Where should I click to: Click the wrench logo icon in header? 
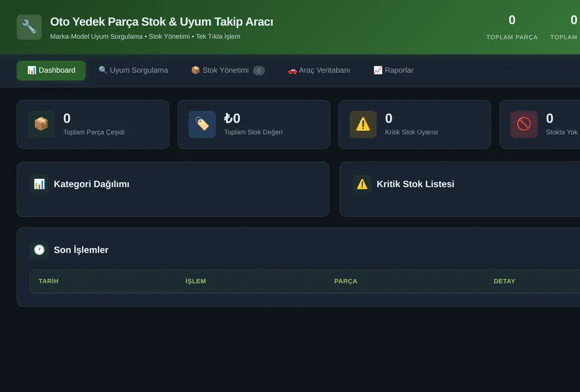point(29,27)
